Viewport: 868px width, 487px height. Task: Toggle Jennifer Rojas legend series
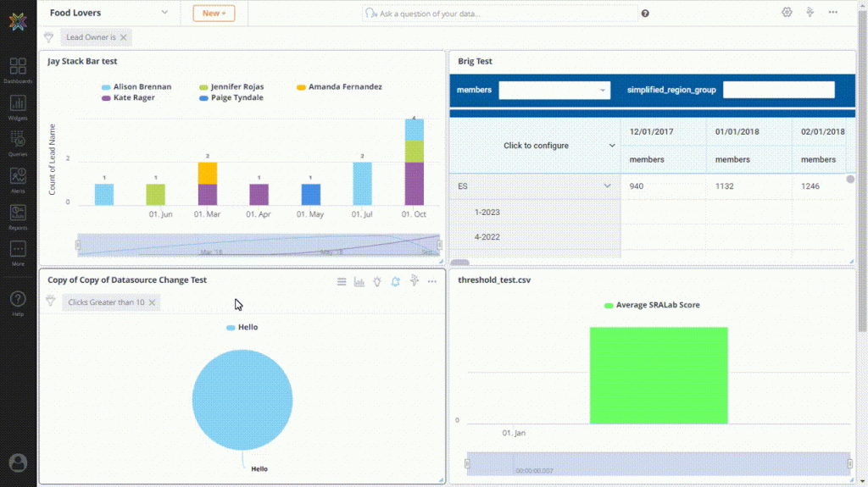(x=231, y=87)
